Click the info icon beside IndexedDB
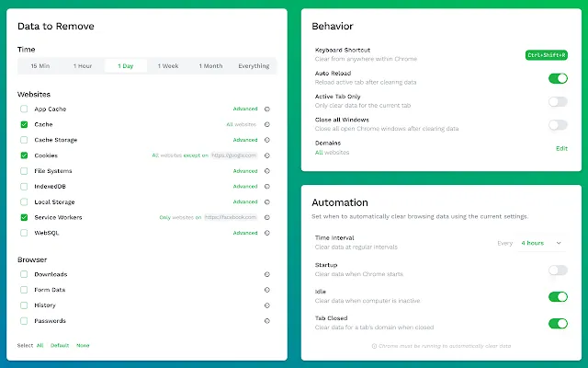 coord(267,186)
